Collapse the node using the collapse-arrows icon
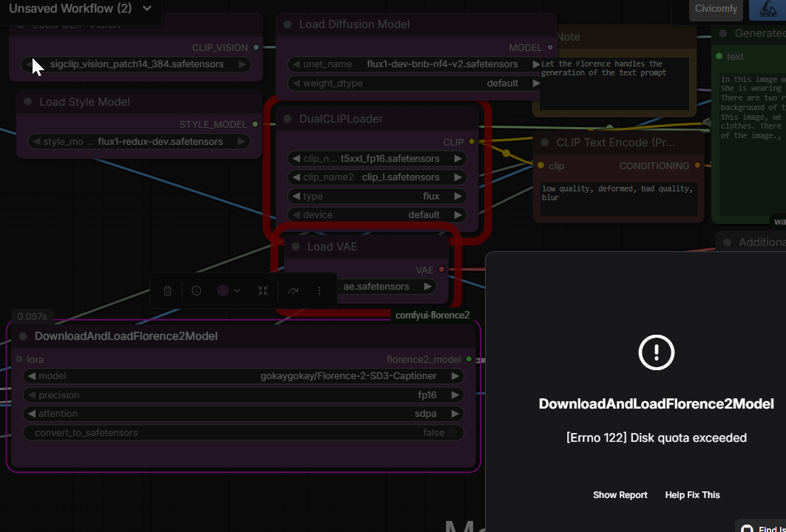786x532 pixels. 262,290
